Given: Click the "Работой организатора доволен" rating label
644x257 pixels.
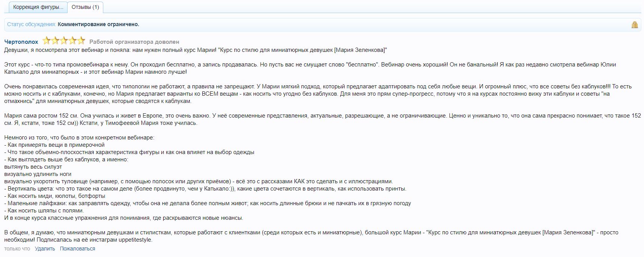Looking at the screenshot, I should (134, 42).
